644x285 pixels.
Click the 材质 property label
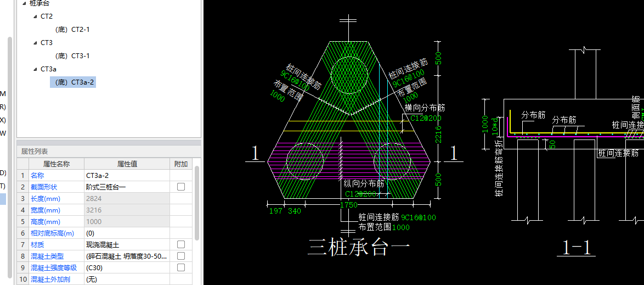coord(38,245)
